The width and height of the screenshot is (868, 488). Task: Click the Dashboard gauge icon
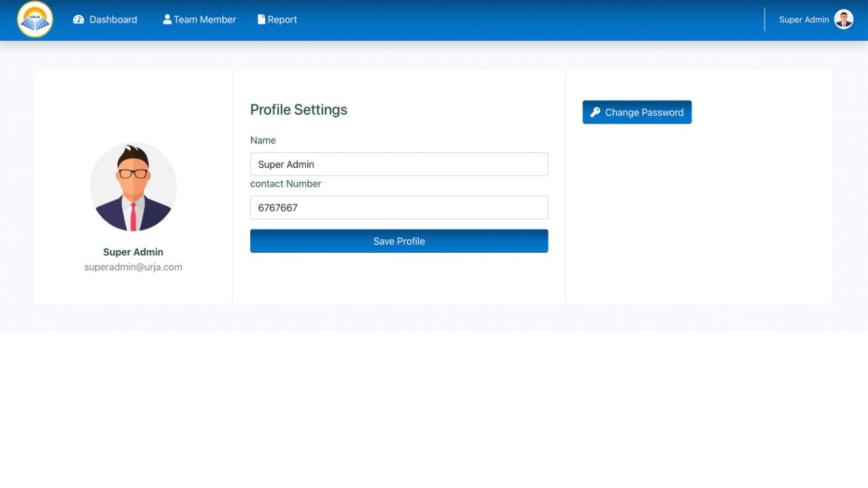coord(79,20)
